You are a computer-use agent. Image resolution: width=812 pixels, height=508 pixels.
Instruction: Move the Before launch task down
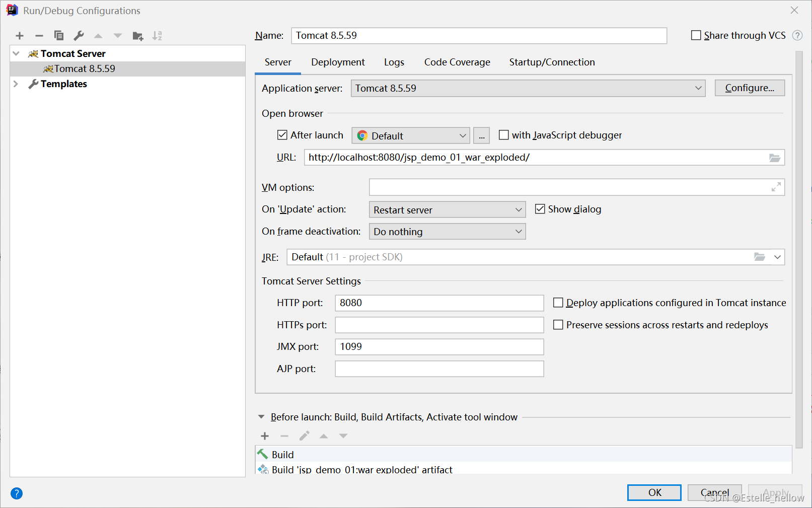tap(343, 436)
